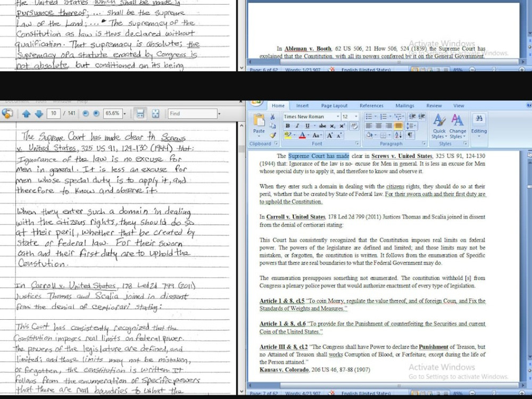Click the Copy icon in Clipboard group
The image size is (532, 399).
click(272, 126)
